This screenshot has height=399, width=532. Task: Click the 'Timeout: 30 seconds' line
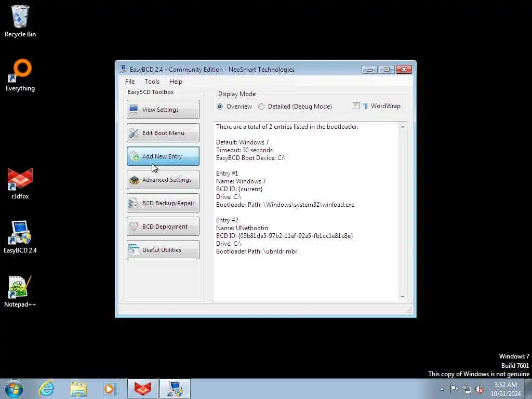click(244, 150)
